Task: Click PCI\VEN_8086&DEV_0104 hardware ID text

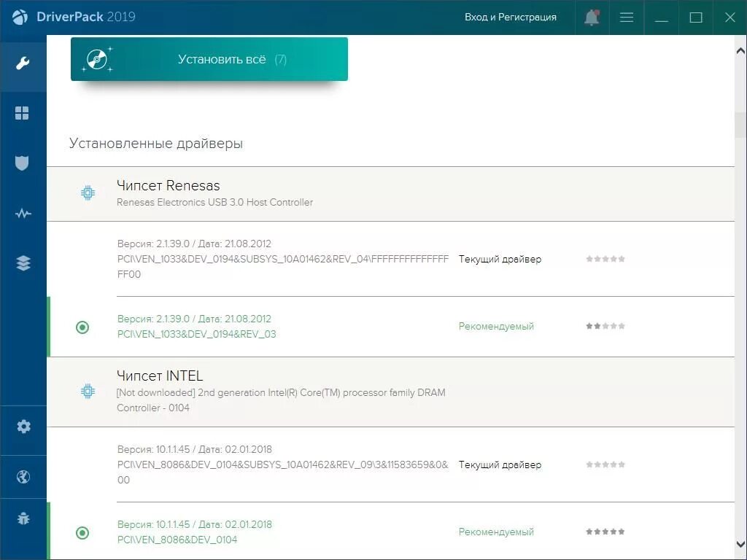Action: point(177,540)
